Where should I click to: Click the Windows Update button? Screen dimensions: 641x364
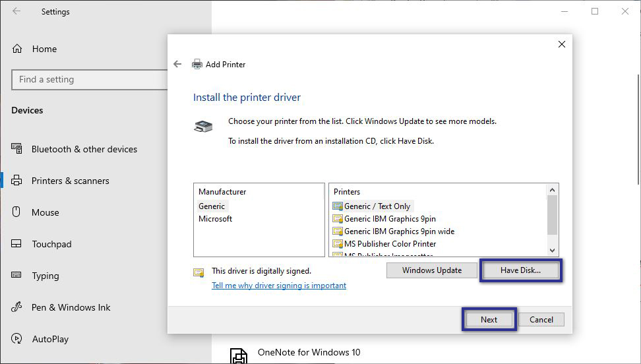pos(432,270)
